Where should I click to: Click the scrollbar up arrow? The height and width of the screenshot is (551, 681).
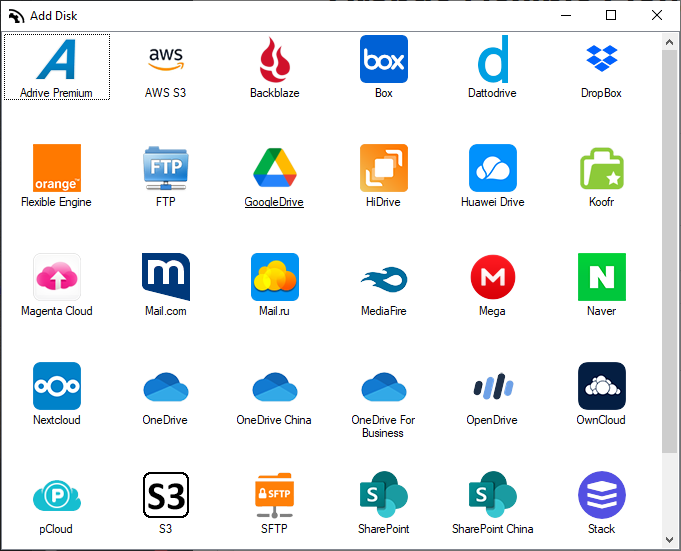click(669, 42)
